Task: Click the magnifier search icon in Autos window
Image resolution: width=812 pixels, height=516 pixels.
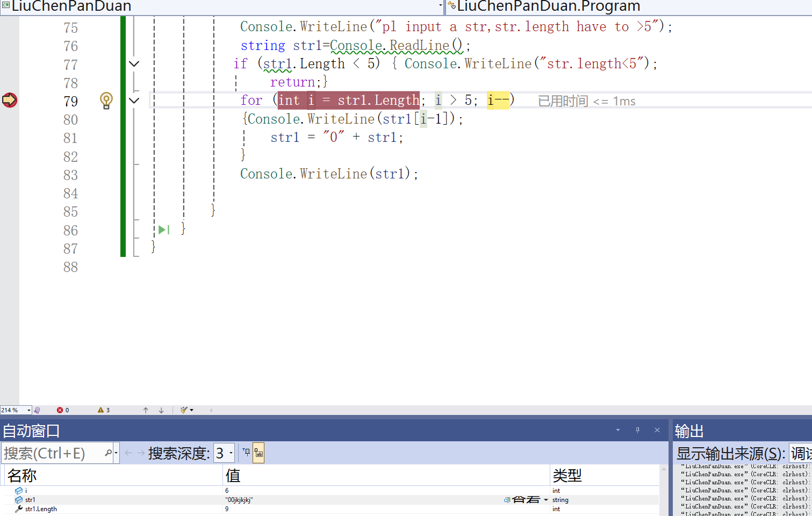Action: (x=108, y=453)
